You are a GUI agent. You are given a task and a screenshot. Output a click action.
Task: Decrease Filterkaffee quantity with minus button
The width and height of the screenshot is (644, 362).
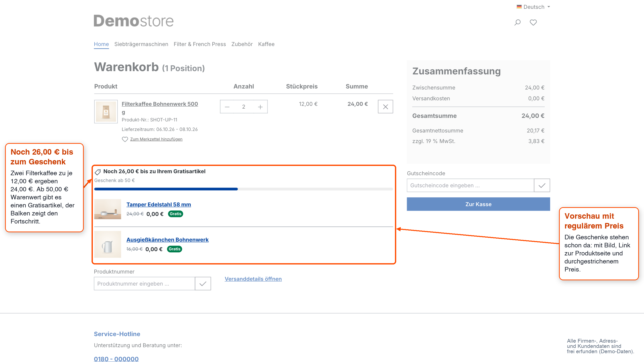[227, 107]
